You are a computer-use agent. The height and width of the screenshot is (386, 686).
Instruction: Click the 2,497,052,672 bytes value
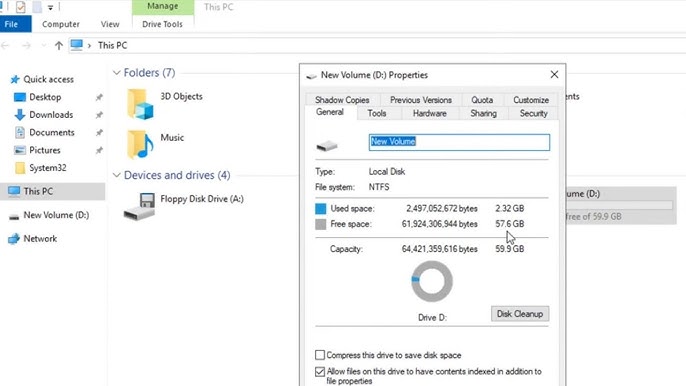[442, 209]
